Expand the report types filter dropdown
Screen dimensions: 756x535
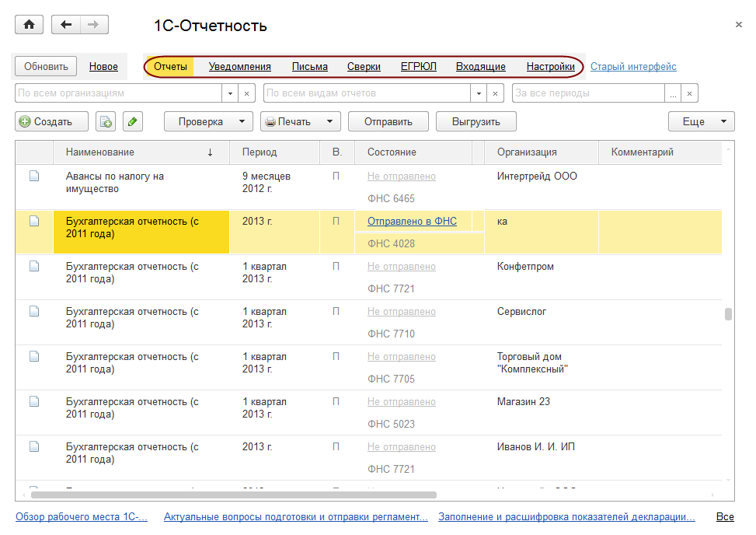(479, 93)
